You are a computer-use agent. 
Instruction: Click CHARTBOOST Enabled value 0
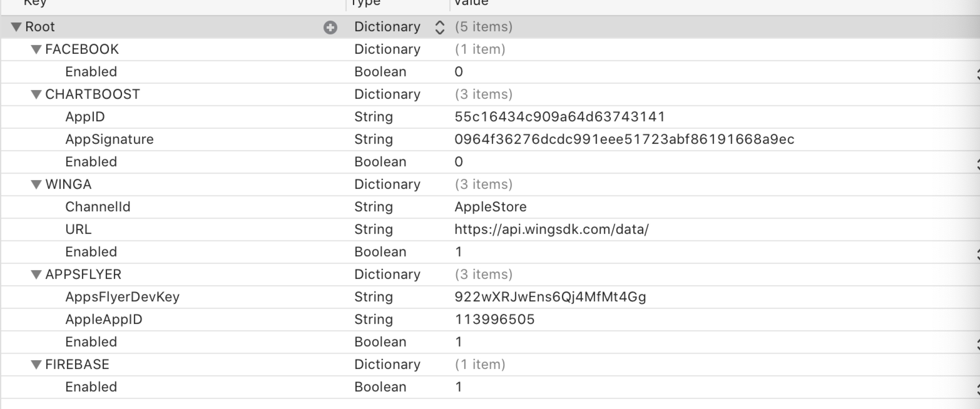point(459,162)
